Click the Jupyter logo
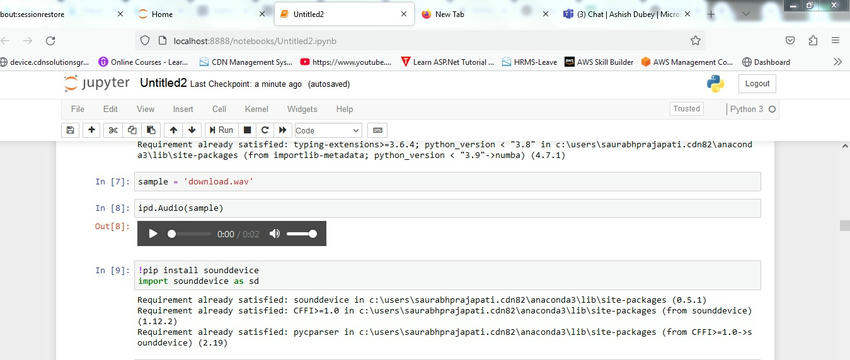 pyautogui.click(x=96, y=83)
